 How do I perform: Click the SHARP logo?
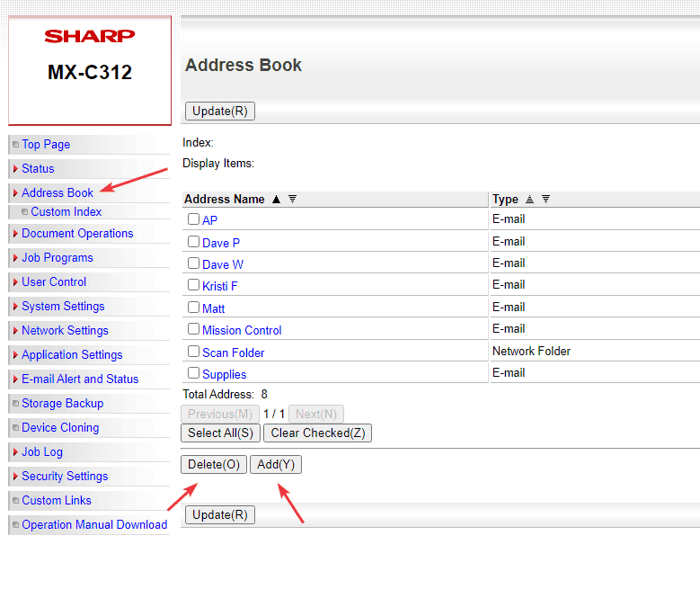point(90,36)
